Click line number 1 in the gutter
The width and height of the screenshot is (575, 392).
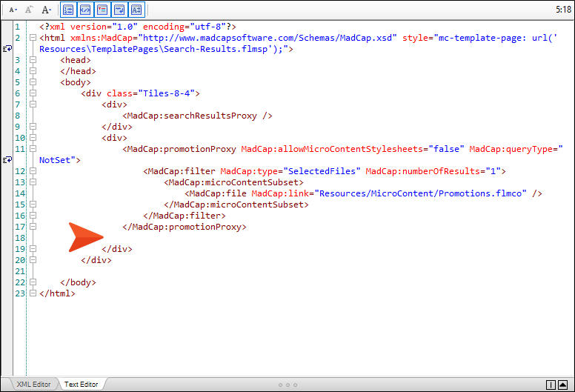point(18,27)
